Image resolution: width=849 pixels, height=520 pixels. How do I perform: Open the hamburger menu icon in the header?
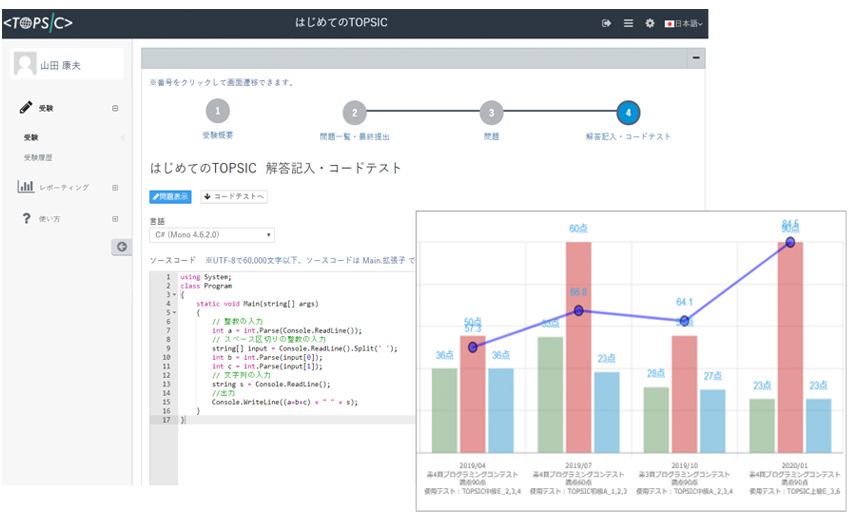pyautogui.click(x=628, y=23)
